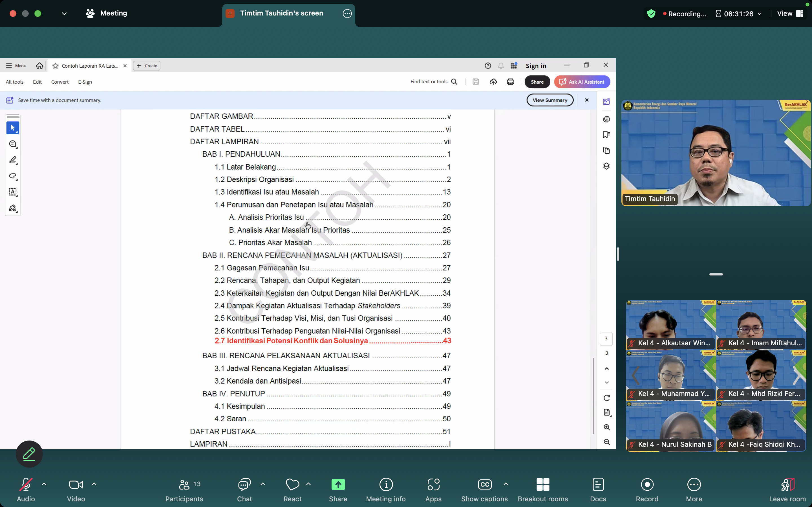
Task: Click the divider handle beside video panel
Action: 618,254
